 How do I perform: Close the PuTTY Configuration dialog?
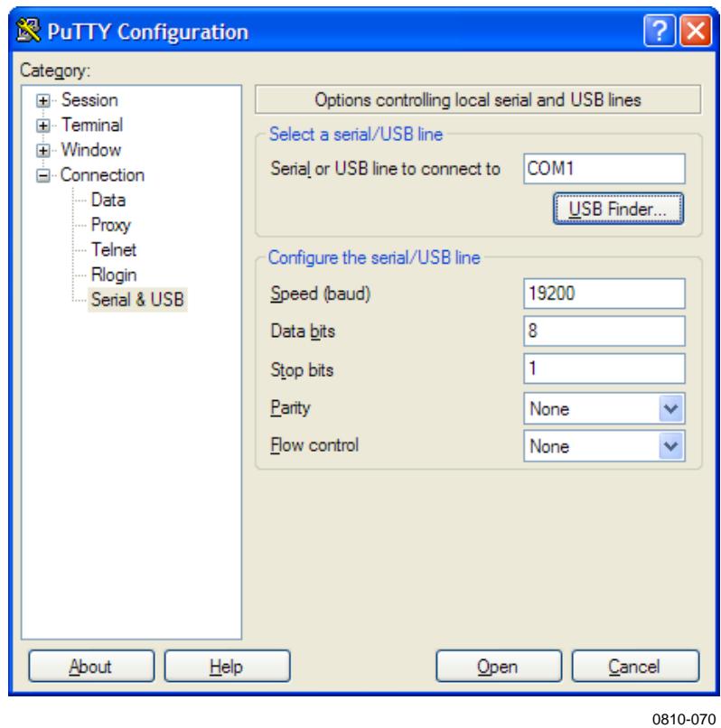(696, 31)
